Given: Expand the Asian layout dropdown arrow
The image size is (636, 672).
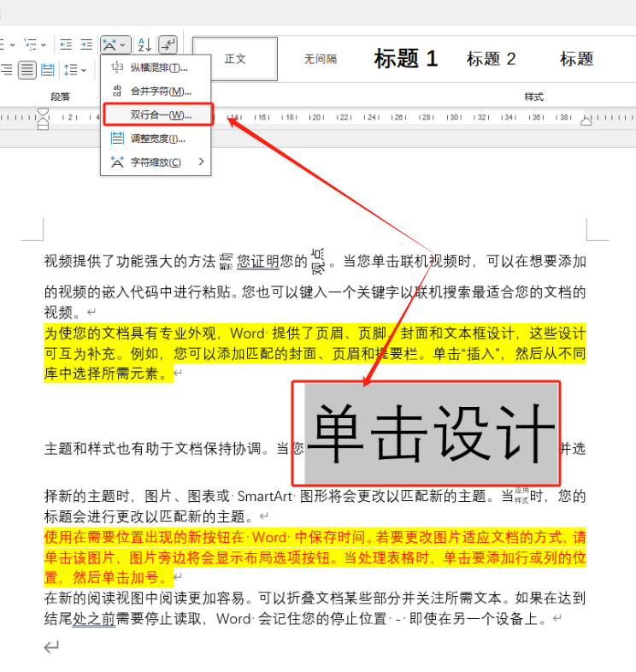Looking at the screenshot, I should 122,44.
